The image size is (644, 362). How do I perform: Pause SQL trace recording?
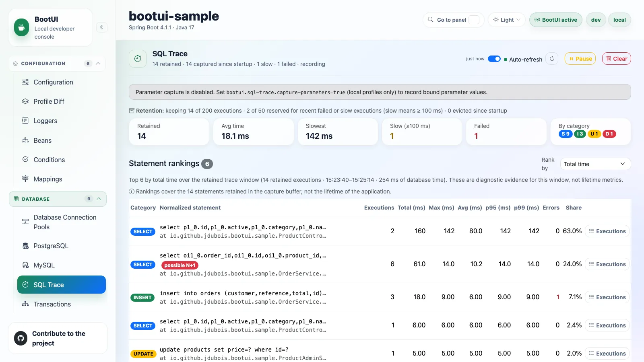[580, 59]
